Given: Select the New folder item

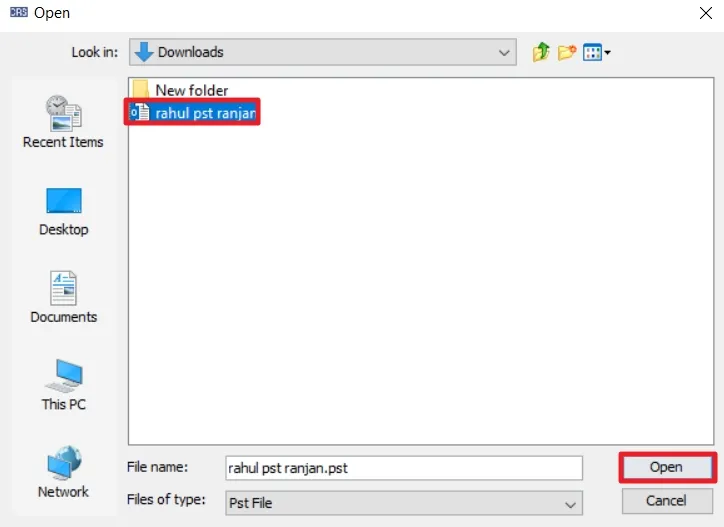Looking at the screenshot, I should [180, 90].
